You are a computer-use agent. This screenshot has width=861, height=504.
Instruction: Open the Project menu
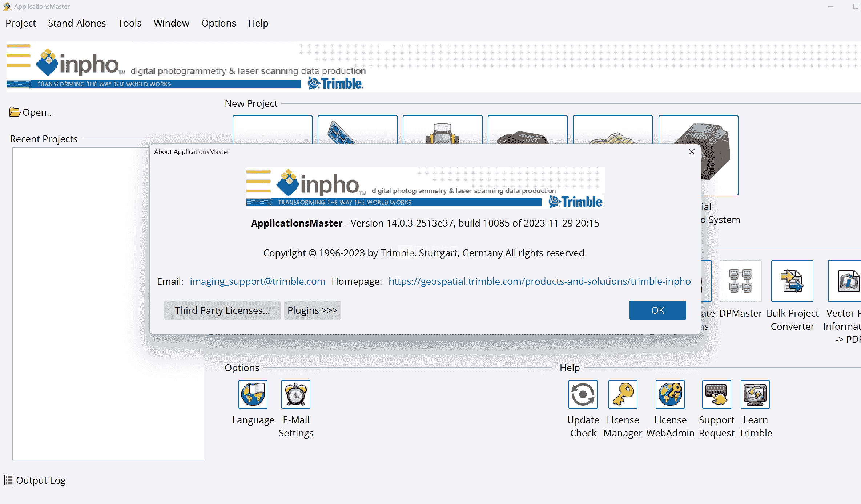[21, 23]
